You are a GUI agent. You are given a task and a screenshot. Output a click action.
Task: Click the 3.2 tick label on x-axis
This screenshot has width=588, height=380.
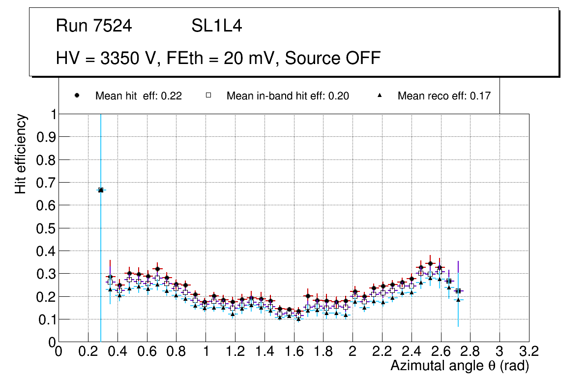pyautogui.click(x=529, y=351)
